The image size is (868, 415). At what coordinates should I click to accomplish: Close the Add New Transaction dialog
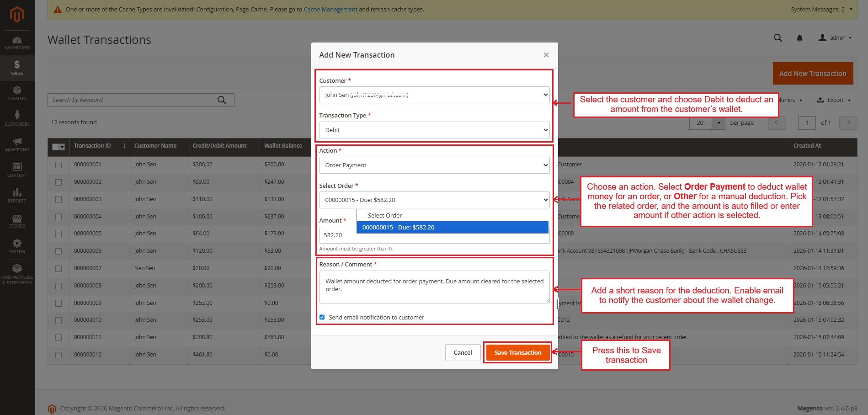[546, 55]
